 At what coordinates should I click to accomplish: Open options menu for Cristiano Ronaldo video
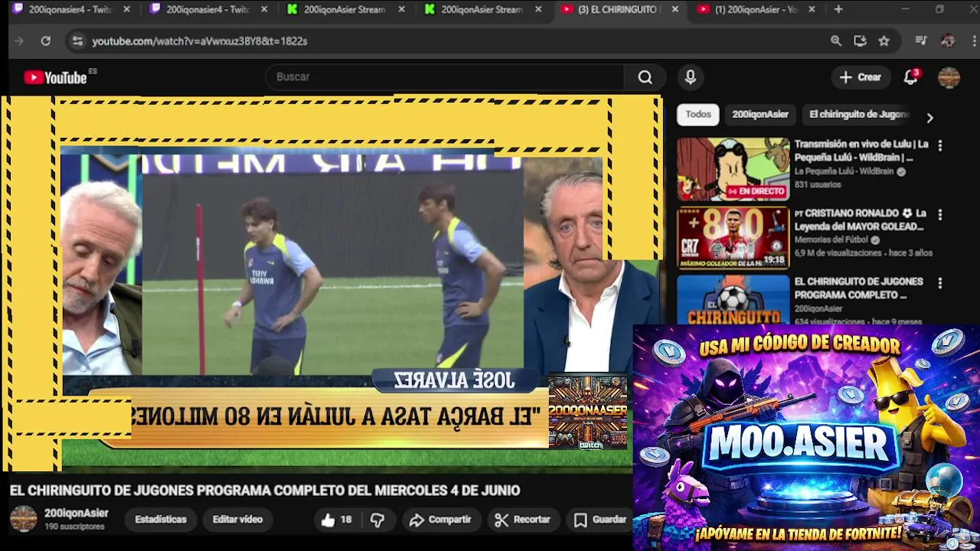[x=940, y=214]
